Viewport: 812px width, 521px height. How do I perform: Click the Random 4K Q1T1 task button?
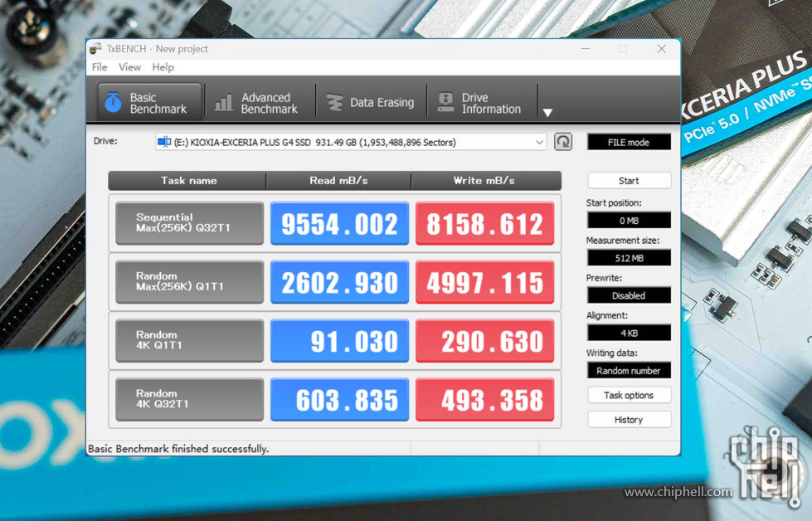(190, 340)
